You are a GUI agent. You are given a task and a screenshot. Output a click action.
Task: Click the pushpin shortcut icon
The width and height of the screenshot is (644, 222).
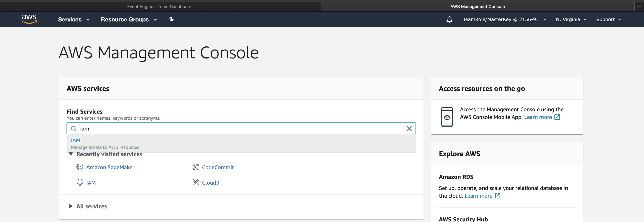(171, 19)
